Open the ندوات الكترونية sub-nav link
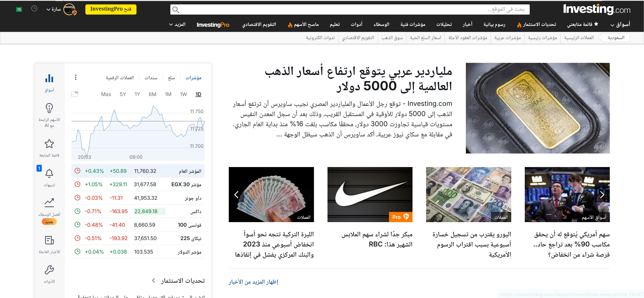This screenshot has width=644, height=298. 320,38
